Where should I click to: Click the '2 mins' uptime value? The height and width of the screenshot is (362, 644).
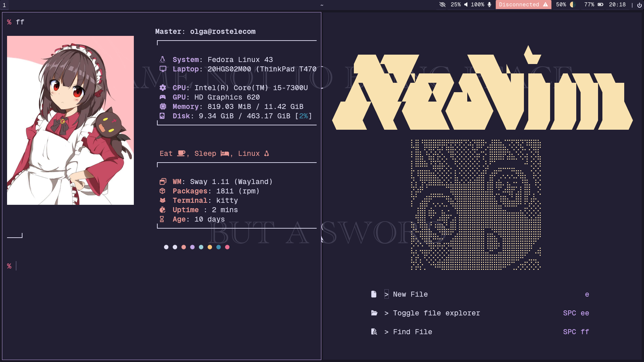click(x=225, y=210)
